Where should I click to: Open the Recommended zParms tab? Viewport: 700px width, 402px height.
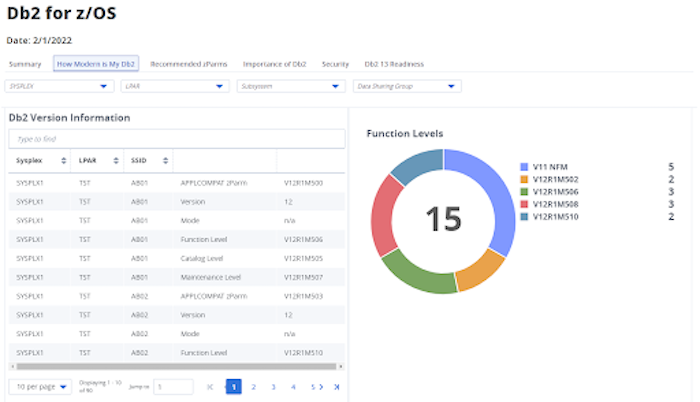(x=188, y=63)
